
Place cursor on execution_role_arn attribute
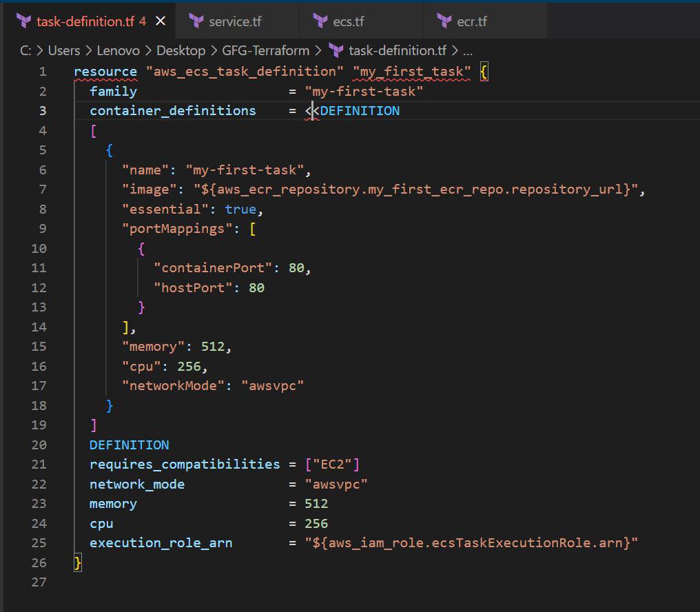[161, 543]
